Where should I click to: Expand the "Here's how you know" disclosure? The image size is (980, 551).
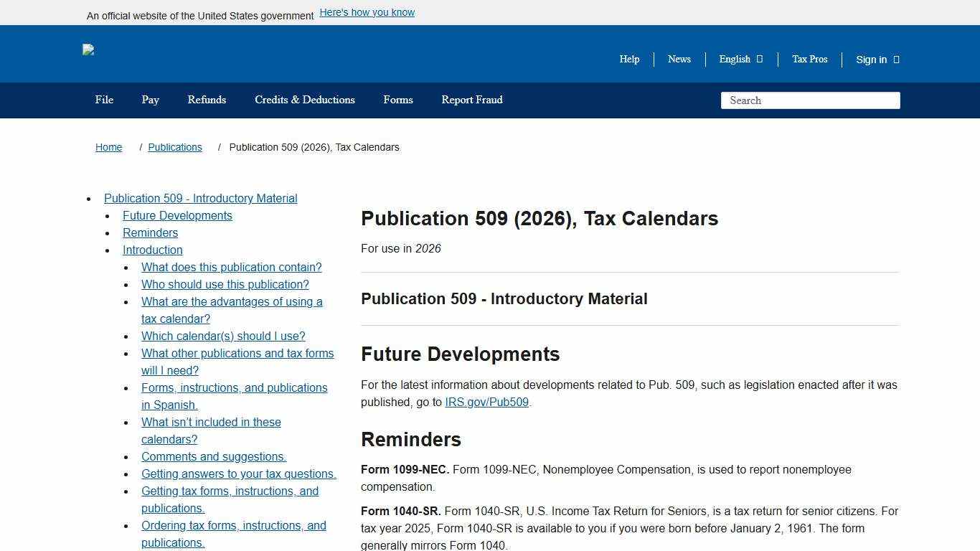(367, 12)
